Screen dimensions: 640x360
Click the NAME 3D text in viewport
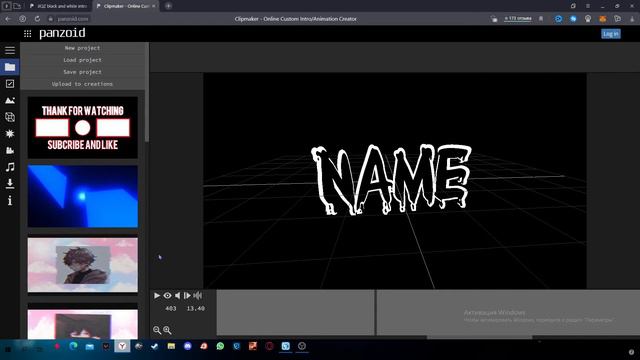(x=391, y=179)
